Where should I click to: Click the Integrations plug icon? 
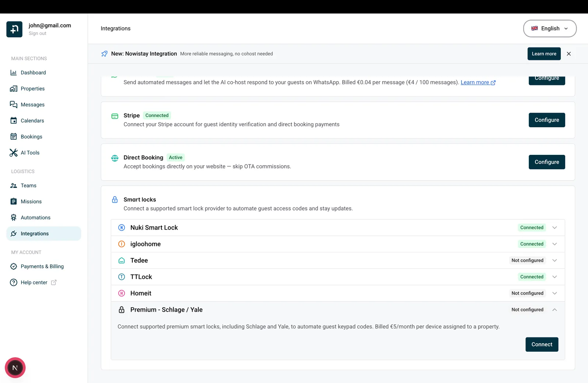14,234
